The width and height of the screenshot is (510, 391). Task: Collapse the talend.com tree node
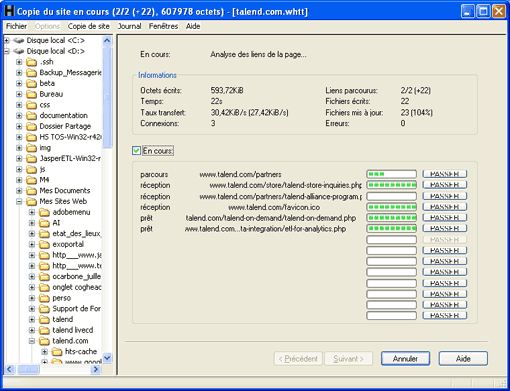coord(32,341)
